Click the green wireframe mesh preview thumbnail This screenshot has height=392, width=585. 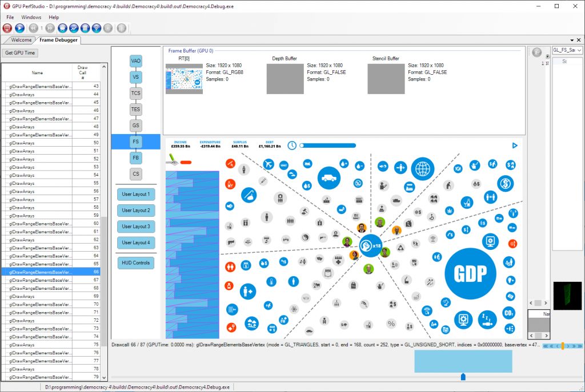567,296
